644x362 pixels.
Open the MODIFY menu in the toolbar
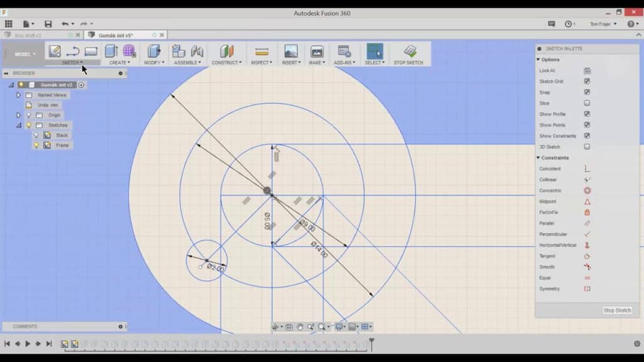[152, 62]
